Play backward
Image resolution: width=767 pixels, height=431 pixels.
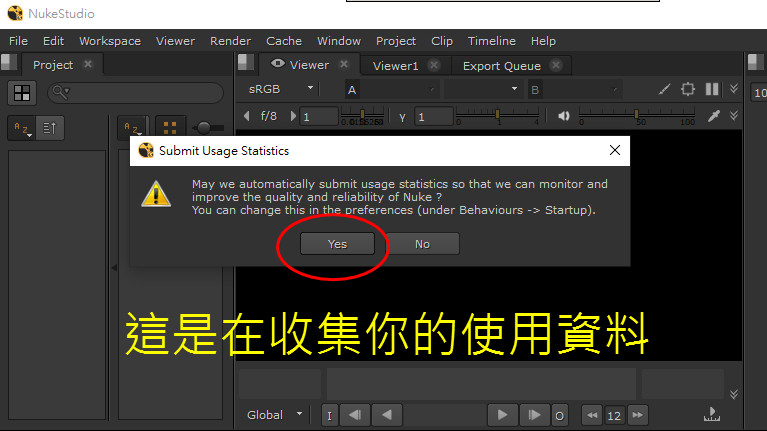click(x=386, y=415)
